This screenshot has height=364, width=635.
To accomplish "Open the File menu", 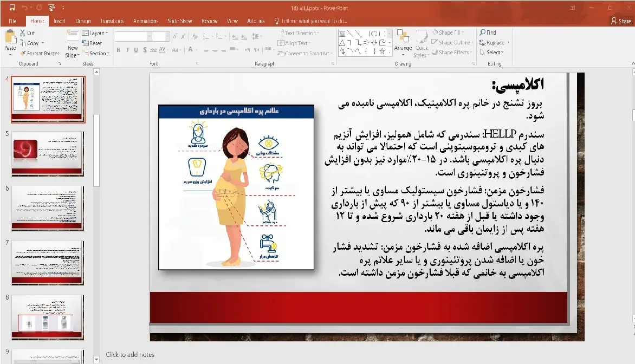I will tap(12, 21).
